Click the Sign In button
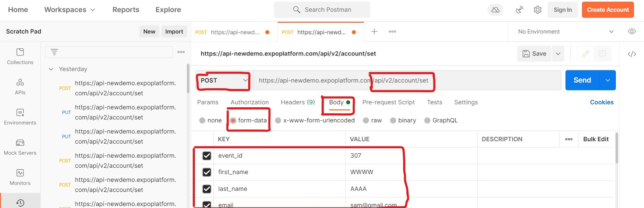Viewport: 644px width, 208px height. (x=563, y=10)
